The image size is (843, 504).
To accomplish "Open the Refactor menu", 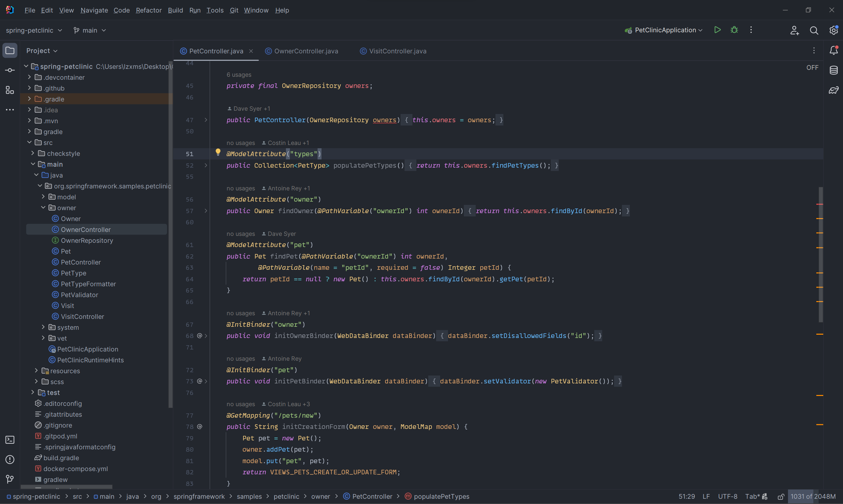I will tap(149, 10).
